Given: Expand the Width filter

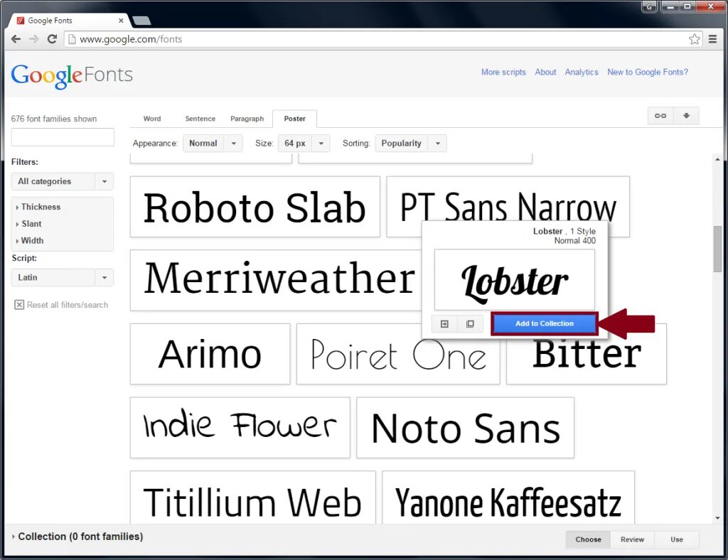Looking at the screenshot, I should pos(31,241).
